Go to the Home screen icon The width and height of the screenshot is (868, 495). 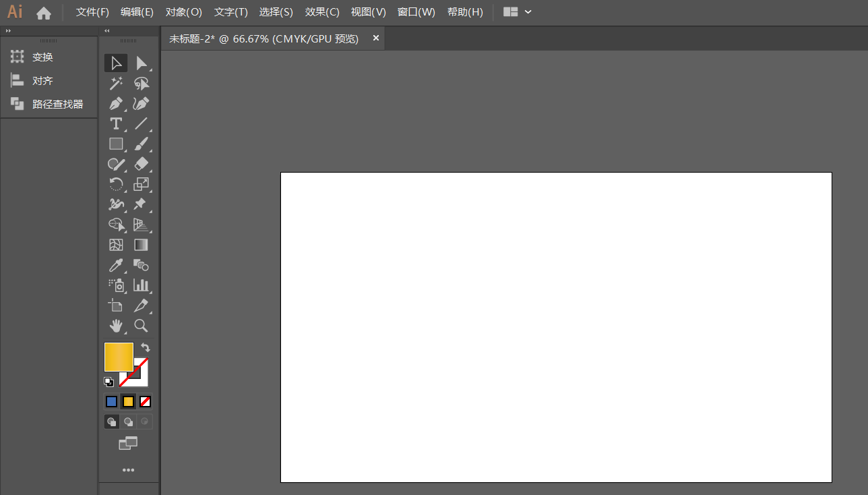tap(44, 12)
